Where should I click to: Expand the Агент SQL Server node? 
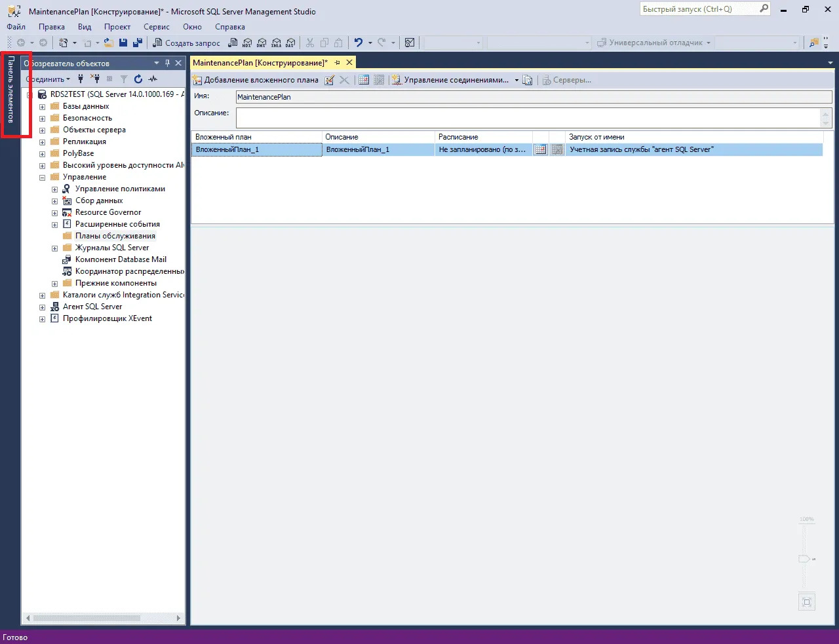point(43,307)
